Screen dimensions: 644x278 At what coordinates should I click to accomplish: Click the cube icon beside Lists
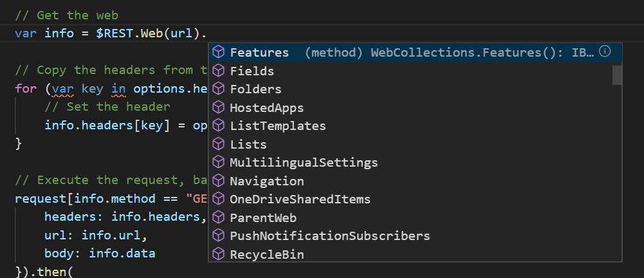coord(218,144)
